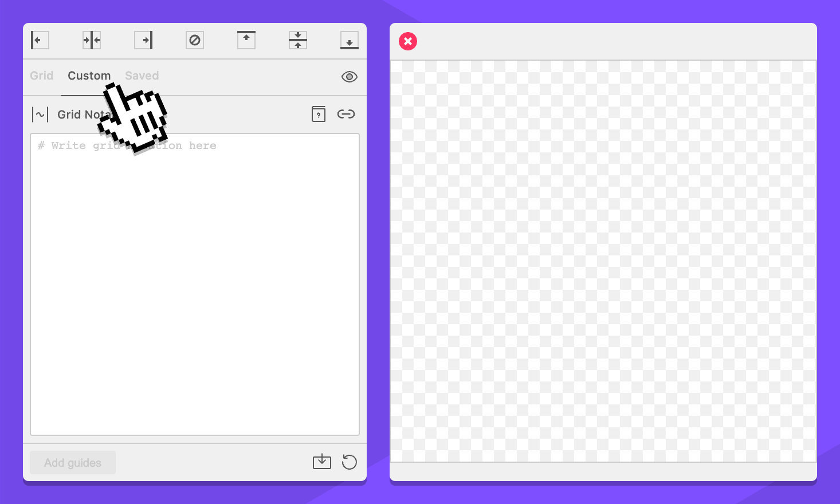Reset the form with the circular arrow

(350, 462)
